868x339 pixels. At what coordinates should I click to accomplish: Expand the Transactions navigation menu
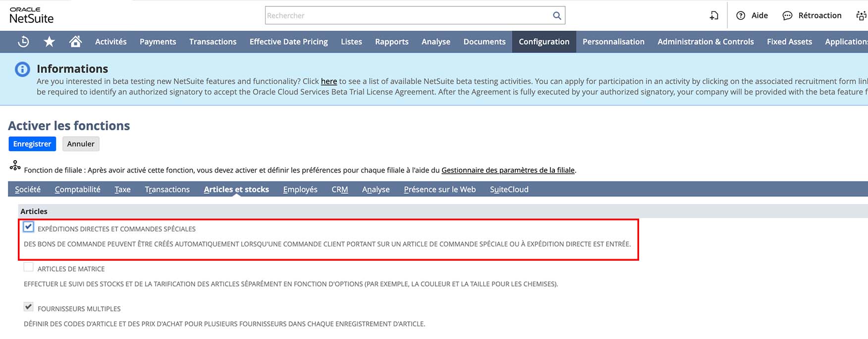[213, 42]
